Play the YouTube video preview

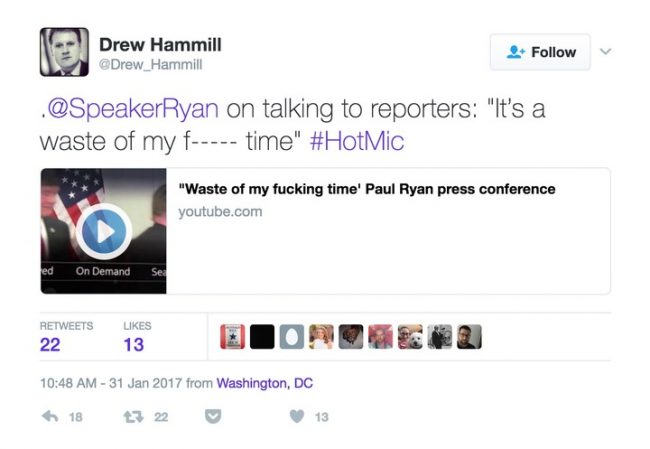click(x=104, y=231)
